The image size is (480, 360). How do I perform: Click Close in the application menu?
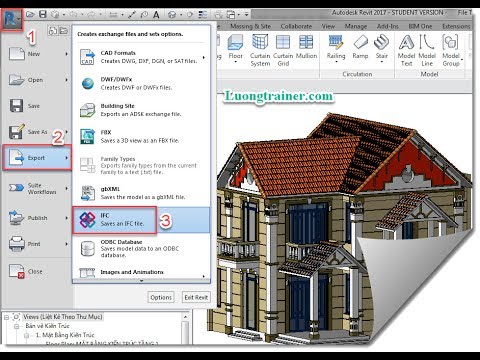tap(37, 271)
